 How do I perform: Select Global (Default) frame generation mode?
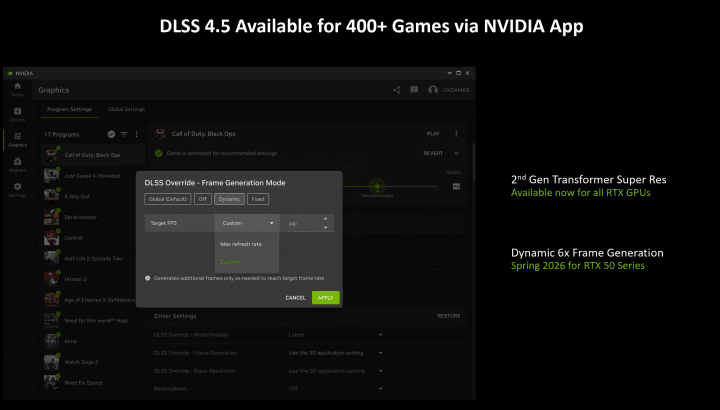click(x=168, y=199)
